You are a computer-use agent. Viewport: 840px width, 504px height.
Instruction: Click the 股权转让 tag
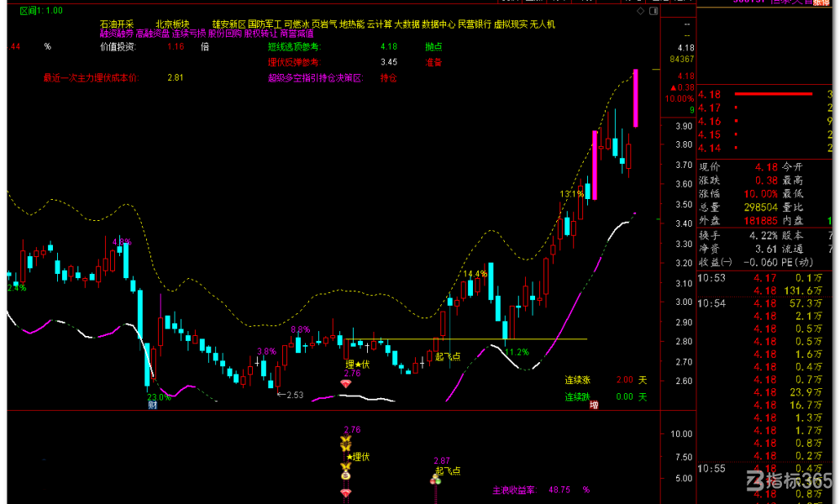pyautogui.click(x=261, y=34)
